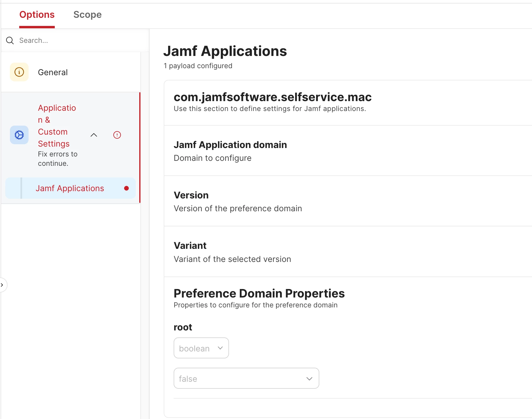The image size is (532, 419).
Task: Click the root property label
Action: coord(183,327)
